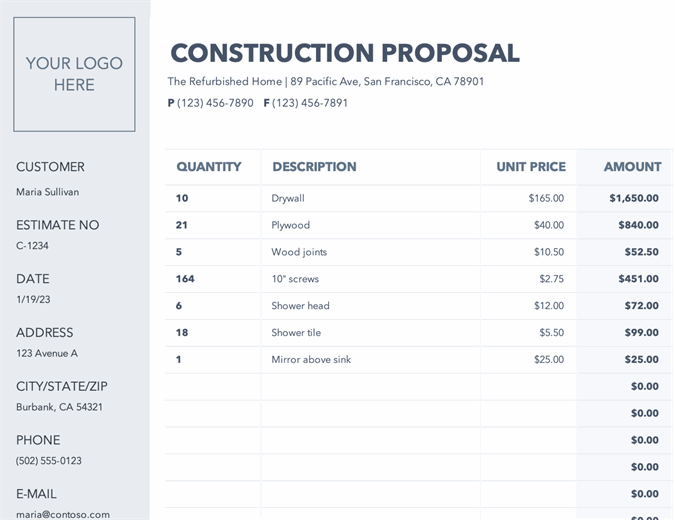Click the Mirror above sink cell
Image resolution: width=675 pixels, height=520 pixels.
311,360
